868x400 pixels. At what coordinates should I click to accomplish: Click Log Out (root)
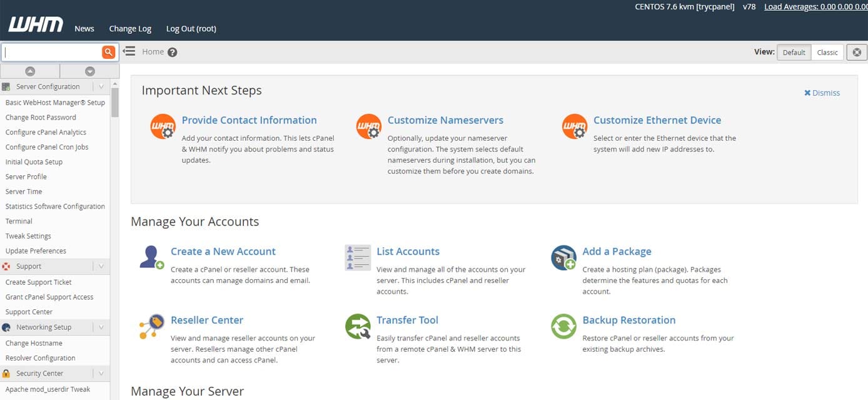coord(191,29)
